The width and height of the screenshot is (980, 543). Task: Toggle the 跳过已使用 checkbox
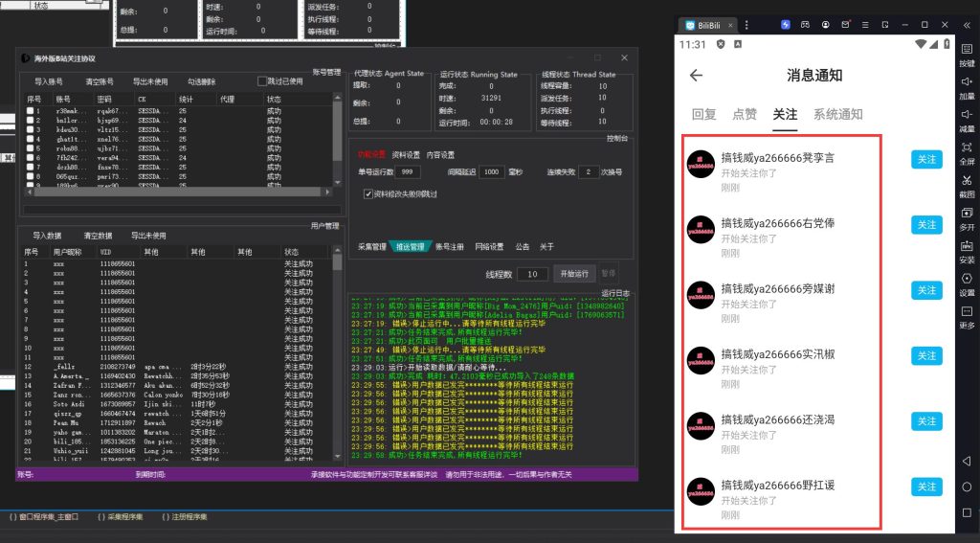263,81
